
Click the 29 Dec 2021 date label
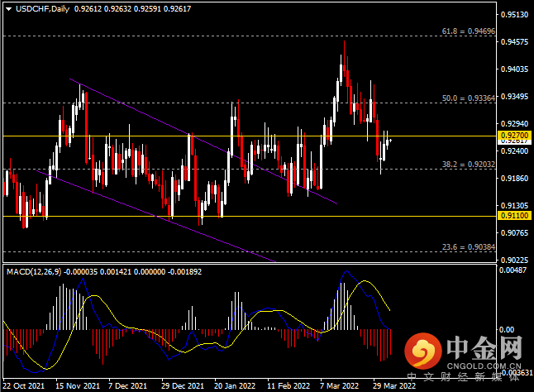point(183,385)
